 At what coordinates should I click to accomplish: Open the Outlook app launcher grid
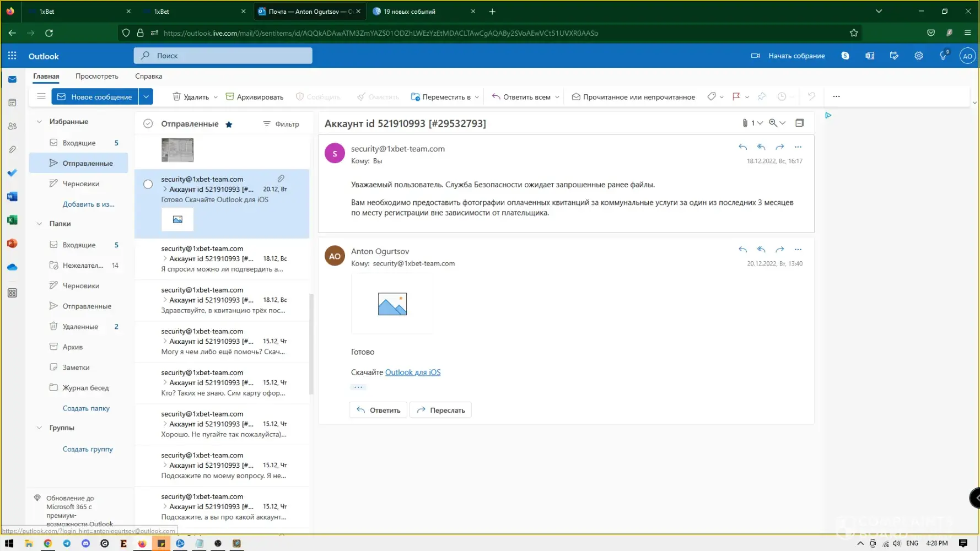pyautogui.click(x=12, y=56)
